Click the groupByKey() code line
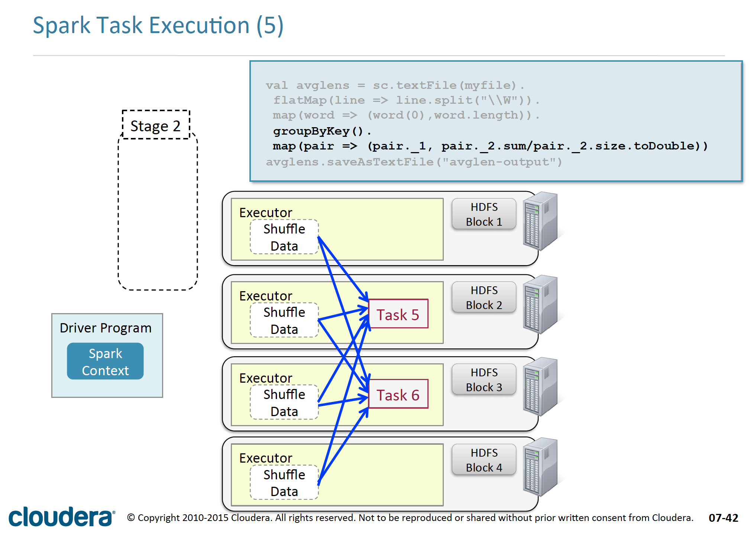This screenshot has width=756, height=534. pos(322,131)
